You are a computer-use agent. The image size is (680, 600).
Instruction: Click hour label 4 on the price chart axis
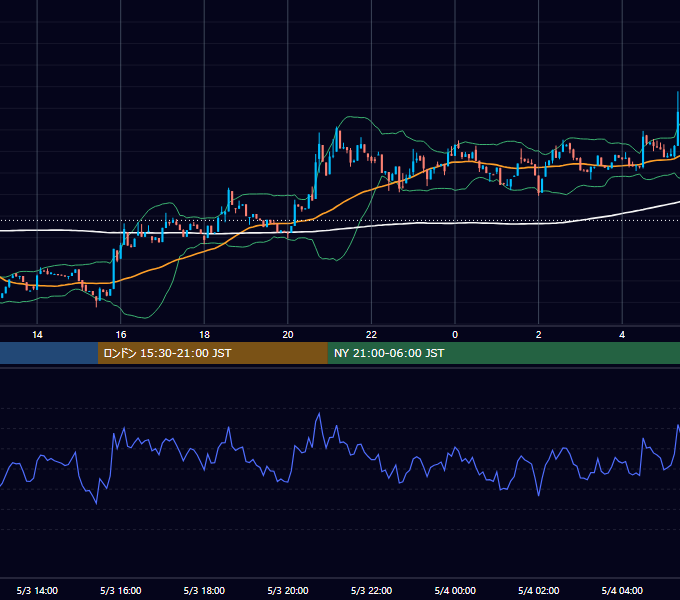click(x=622, y=335)
